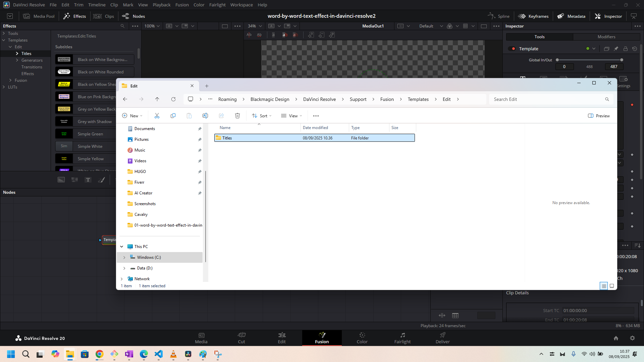Switch to the Modifiers tab
This screenshot has width=644, height=362.
[x=606, y=37]
